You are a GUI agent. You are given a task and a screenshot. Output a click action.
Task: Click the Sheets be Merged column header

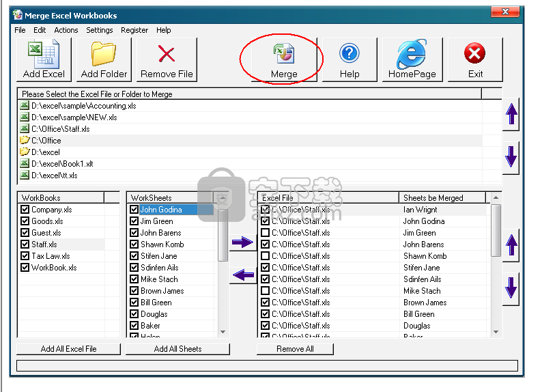pos(442,198)
